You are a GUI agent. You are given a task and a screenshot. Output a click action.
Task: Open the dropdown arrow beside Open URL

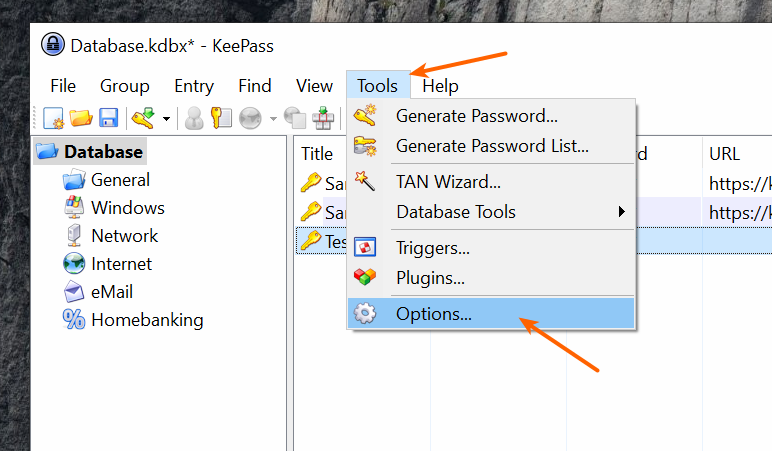click(x=273, y=119)
